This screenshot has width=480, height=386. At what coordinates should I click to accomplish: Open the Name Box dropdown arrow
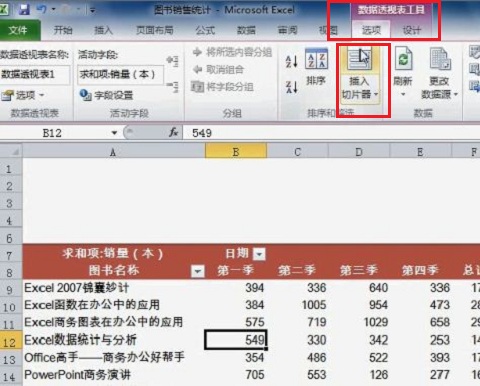[114, 133]
